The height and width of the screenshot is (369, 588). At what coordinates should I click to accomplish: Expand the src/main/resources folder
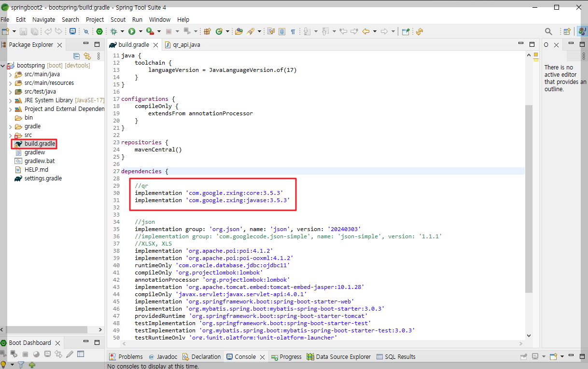10,83
